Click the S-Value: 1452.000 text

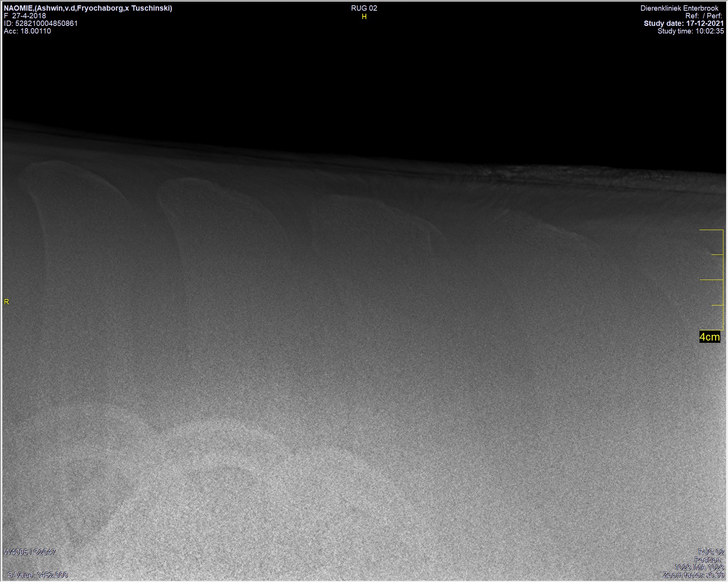tap(38, 575)
